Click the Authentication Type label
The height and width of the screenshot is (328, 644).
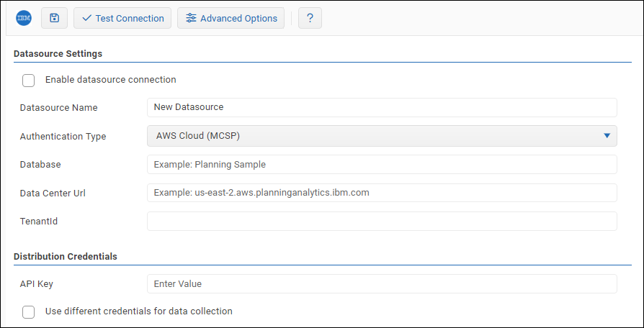click(x=63, y=136)
